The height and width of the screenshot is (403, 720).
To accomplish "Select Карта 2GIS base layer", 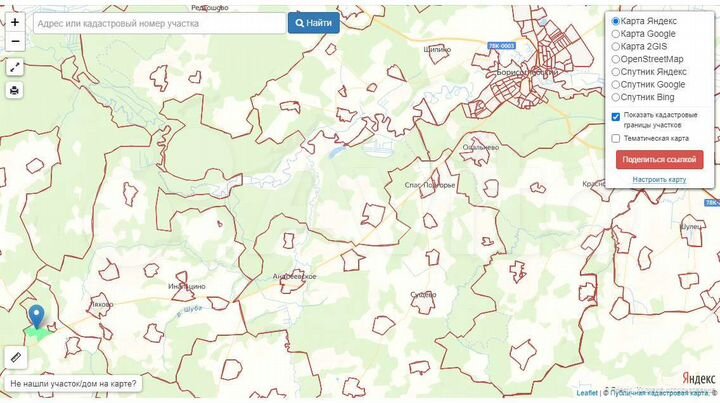I will coord(616,46).
